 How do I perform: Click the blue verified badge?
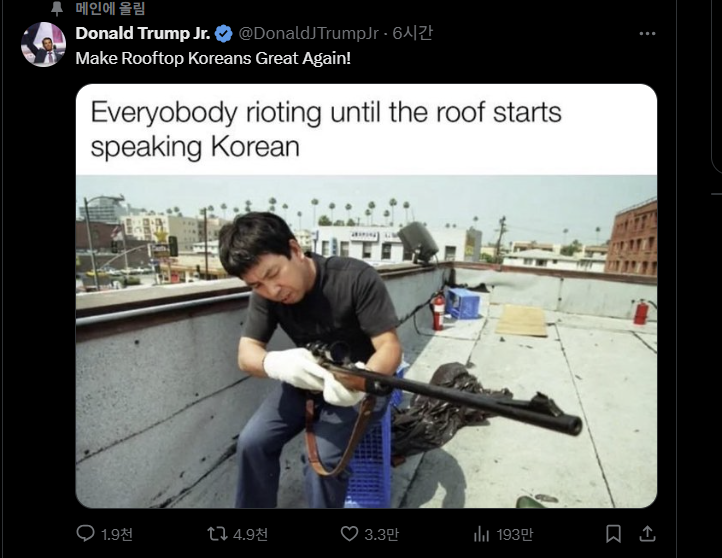coord(224,34)
